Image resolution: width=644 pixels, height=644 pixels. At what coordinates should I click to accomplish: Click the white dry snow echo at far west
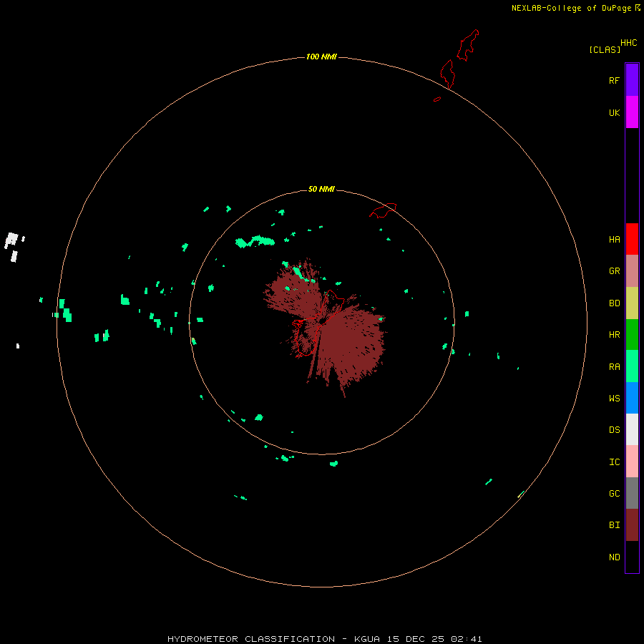[11, 240]
